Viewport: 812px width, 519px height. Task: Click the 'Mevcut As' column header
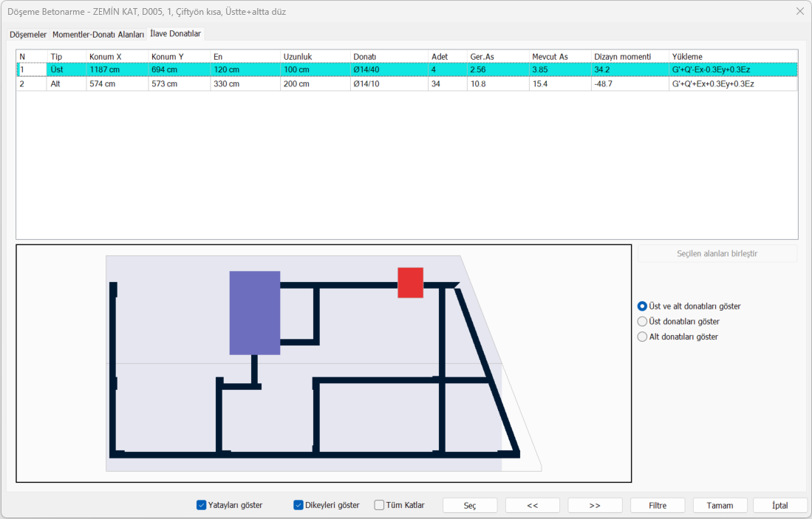(560, 56)
